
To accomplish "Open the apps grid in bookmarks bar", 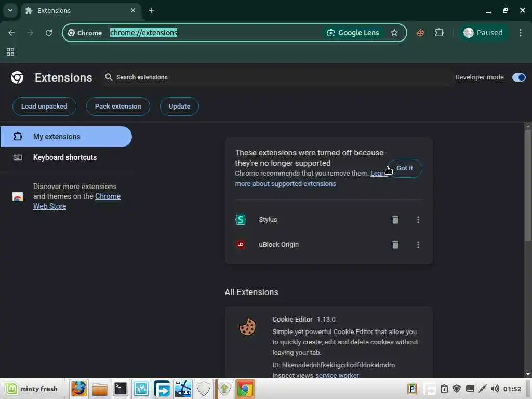I will click(x=10, y=52).
